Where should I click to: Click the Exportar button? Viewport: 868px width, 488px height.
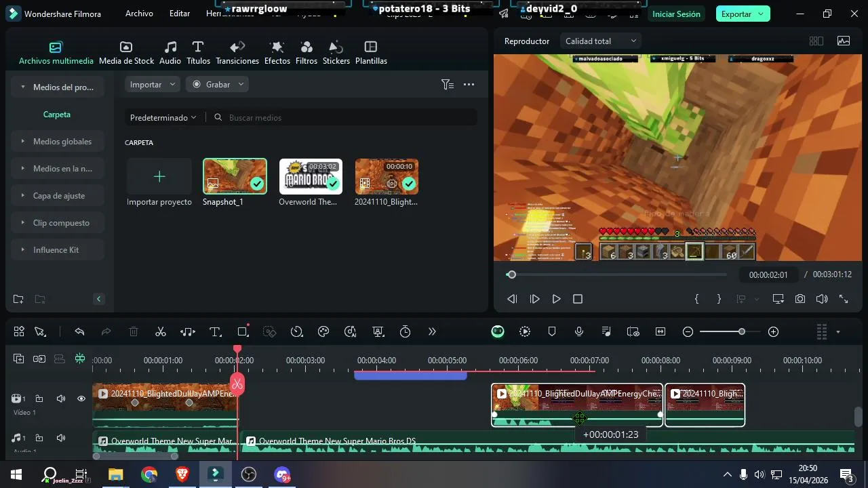pos(743,14)
